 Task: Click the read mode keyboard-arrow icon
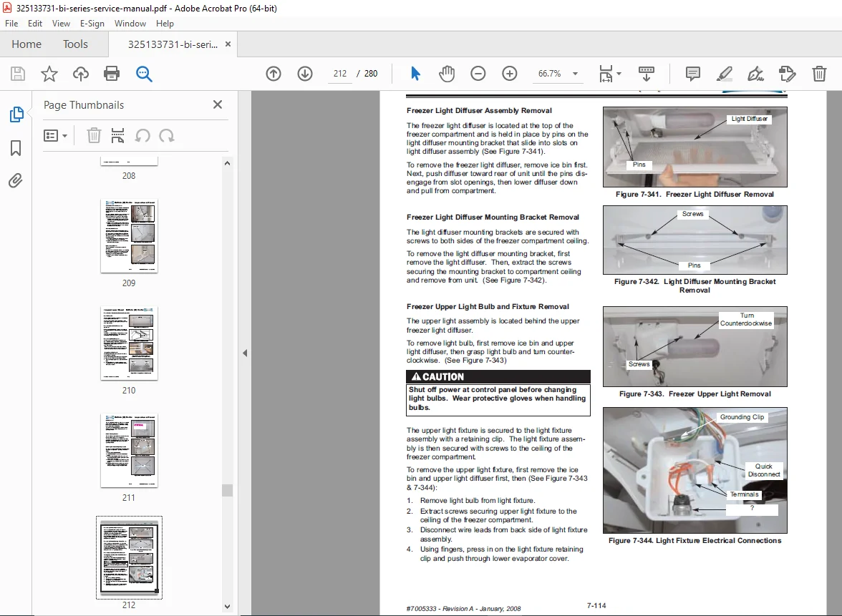(x=646, y=74)
